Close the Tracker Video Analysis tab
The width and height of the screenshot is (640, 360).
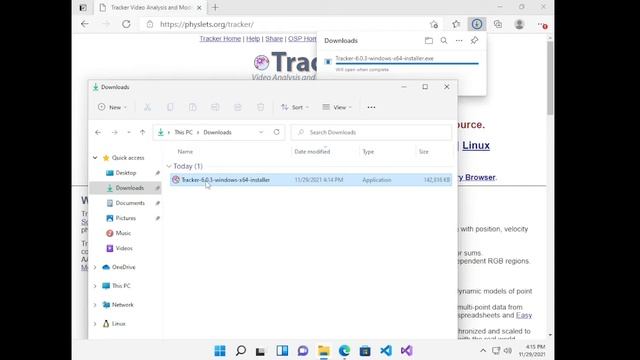tap(199, 7)
